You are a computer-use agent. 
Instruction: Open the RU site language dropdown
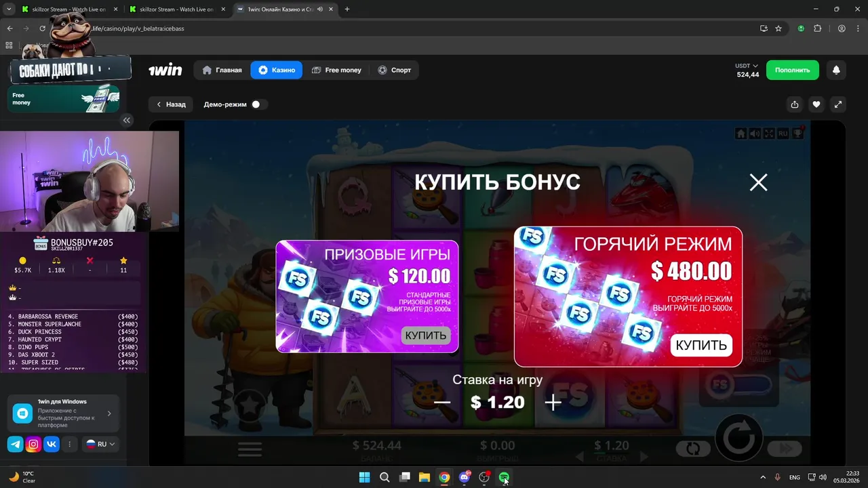100,445
